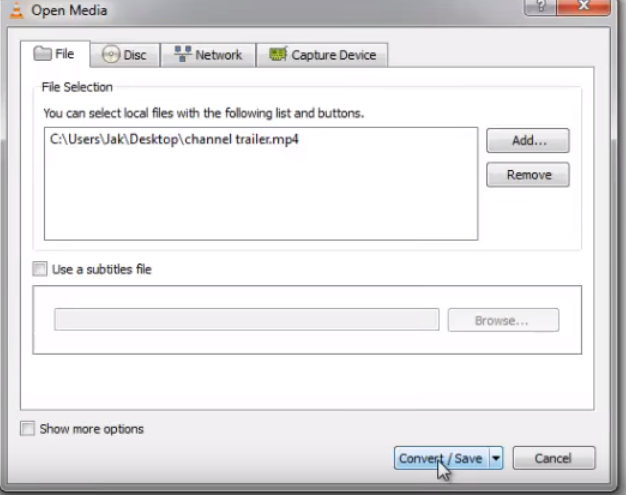
Task: Click the Browse... button for subtitles
Action: [x=503, y=320]
